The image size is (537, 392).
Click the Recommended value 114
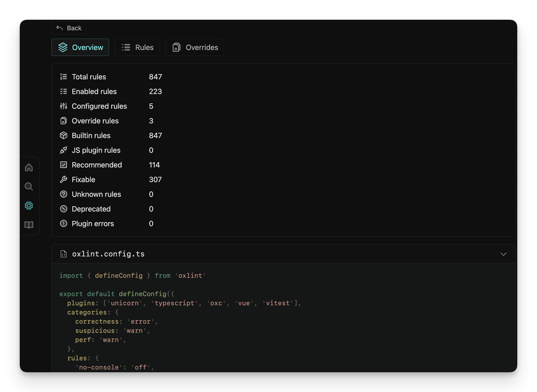(154, 165)
